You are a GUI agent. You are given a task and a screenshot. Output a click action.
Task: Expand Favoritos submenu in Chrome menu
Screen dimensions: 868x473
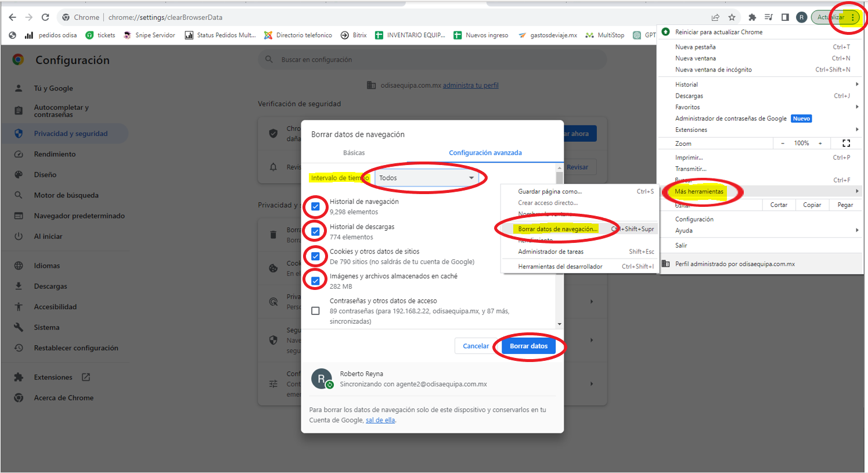pyautogui.click(x=761, y=107)
